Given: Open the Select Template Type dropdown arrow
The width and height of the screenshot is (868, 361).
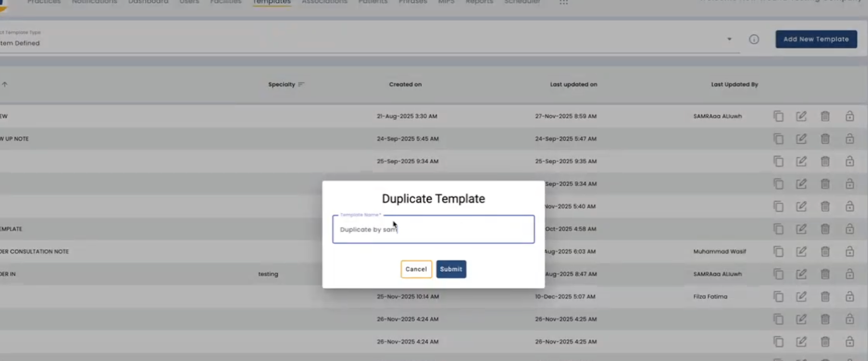Looking at the screenshot, I should click(729, 39).
